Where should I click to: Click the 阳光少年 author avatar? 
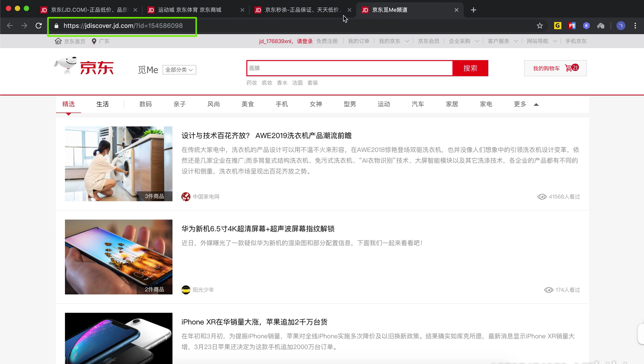(x=186, y=290)
